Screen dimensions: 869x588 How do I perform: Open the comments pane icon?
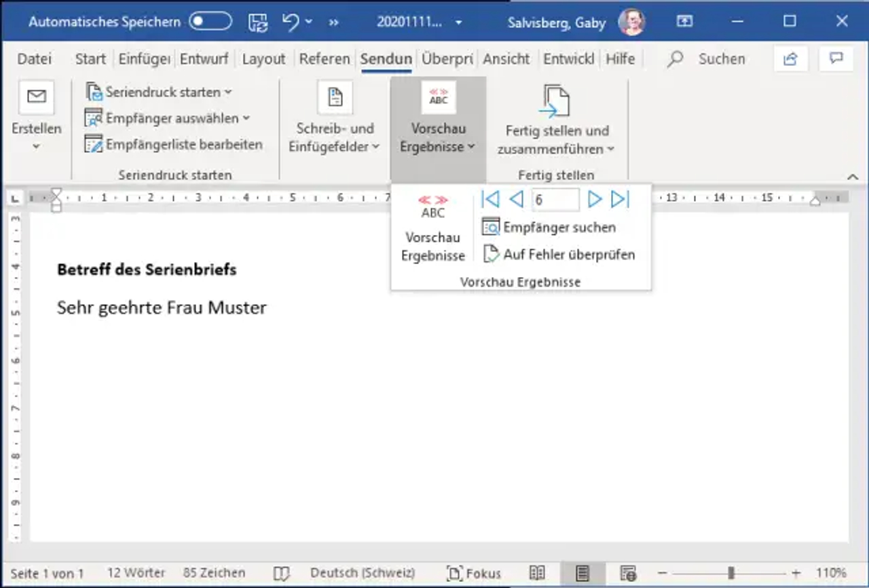pyautogui.click(x=836, y=59)
